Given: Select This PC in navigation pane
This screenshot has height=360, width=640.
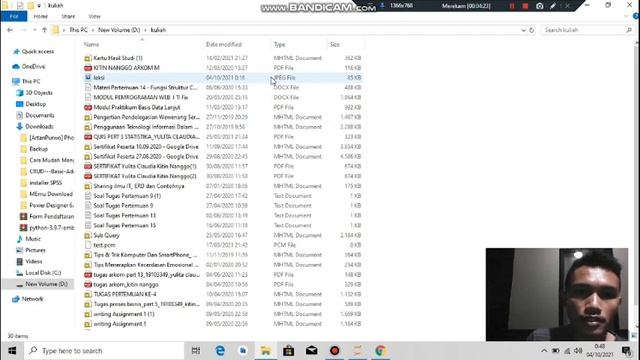Looking at the screenshot, I should pos(31,81).
